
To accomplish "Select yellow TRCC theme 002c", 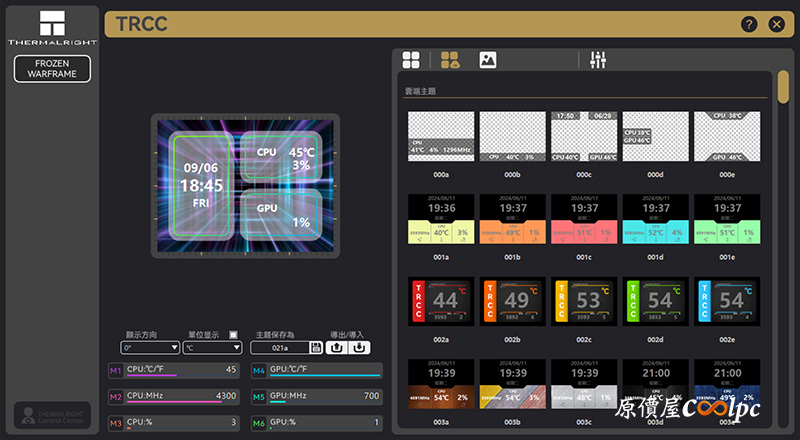I will (584, 301).
